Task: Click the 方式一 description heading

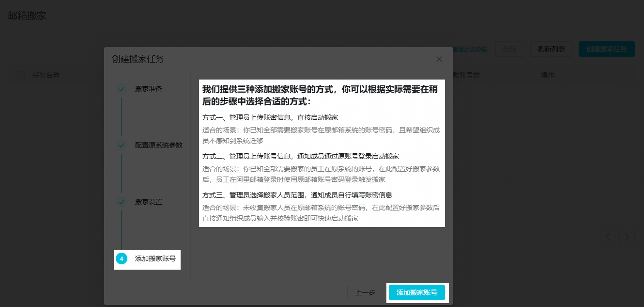Action: point(270,117)
